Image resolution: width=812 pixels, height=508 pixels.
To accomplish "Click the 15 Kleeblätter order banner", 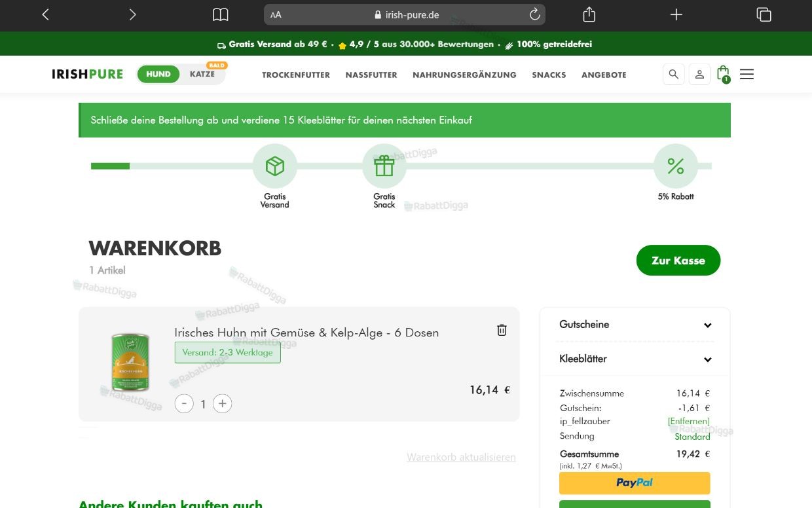I will click(405, 120).
